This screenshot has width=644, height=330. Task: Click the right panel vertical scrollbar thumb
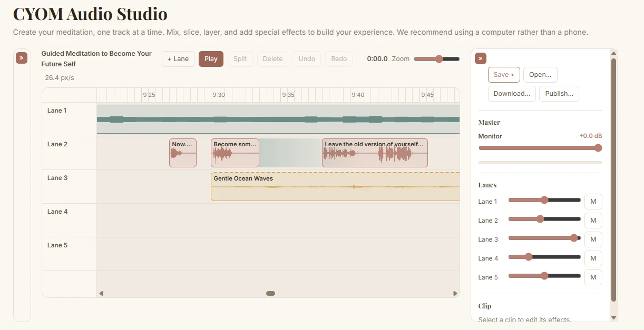(x=613, y=180)
